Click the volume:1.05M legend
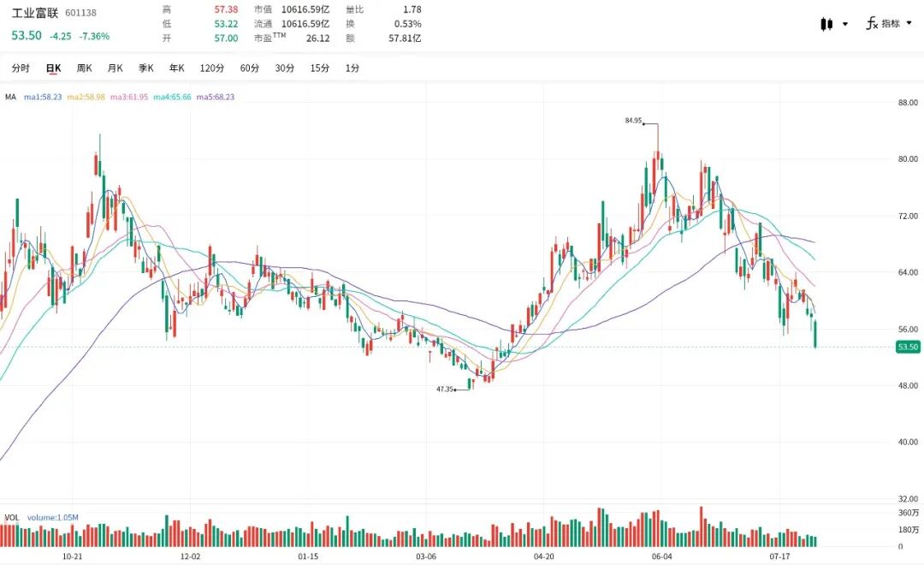Image resolution: width=924 pixels, height=565 pixels. click(52, 518)
